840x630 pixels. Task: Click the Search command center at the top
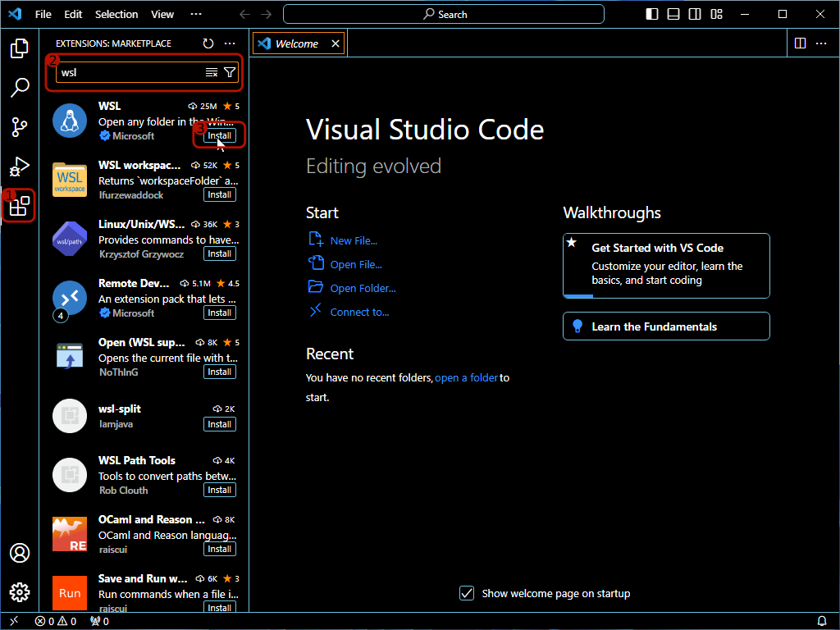[443, 14]
